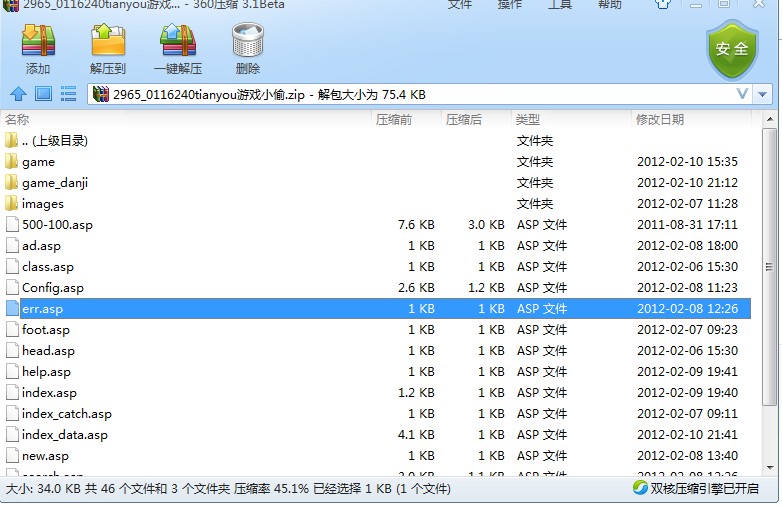Open the 操作 menu

(x=510, y=4)
